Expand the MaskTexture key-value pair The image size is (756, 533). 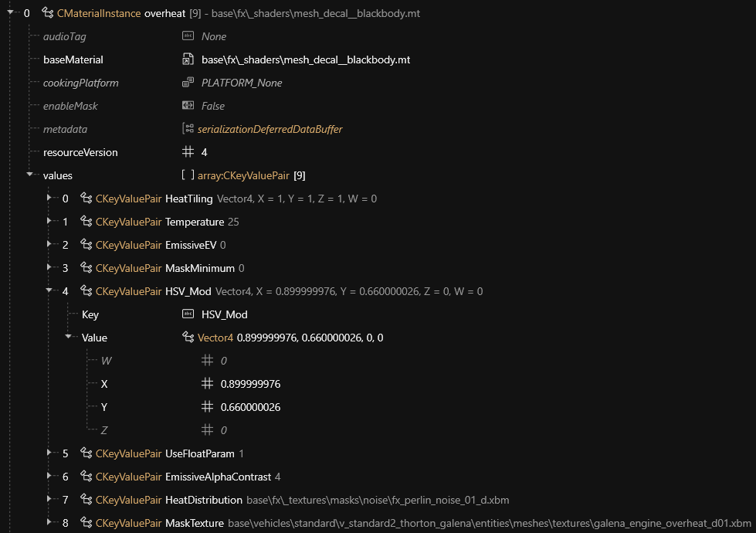coord(49,523)
